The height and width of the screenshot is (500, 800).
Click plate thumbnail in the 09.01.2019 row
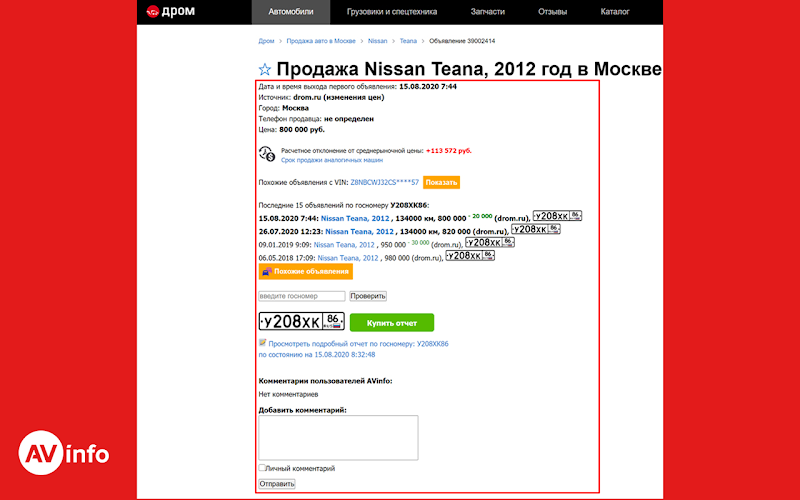tap(490, 242)
